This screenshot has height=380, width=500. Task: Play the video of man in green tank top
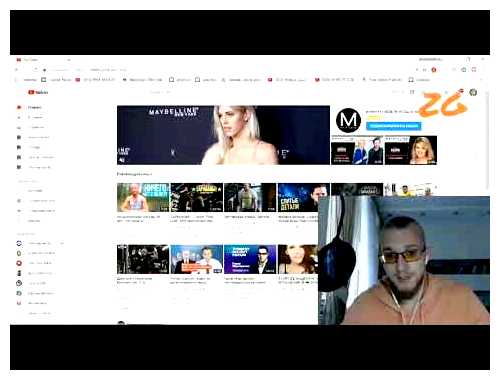point(250,197)
